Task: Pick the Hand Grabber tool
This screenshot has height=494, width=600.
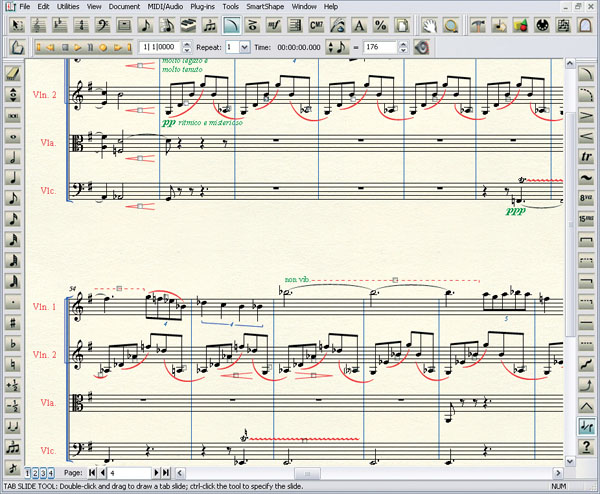Action: click(429, 26)
